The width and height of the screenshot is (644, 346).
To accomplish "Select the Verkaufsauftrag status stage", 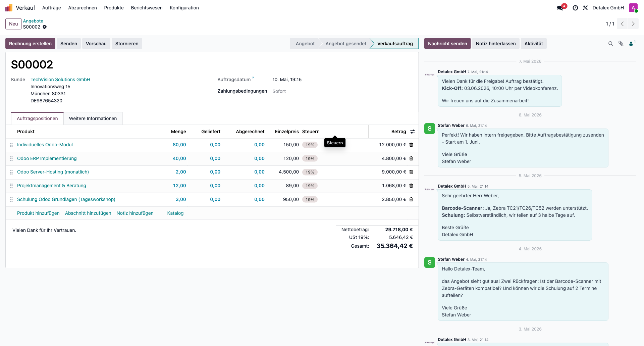I will tap(395, 44).
